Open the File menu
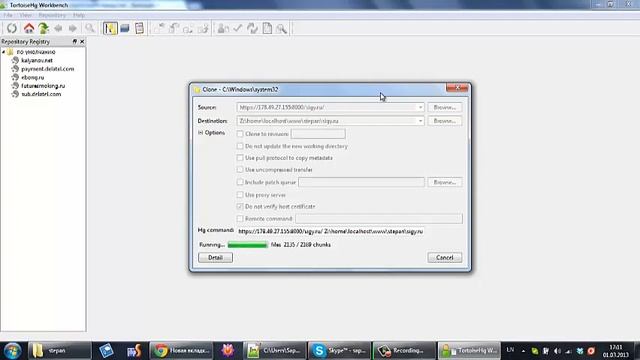The height and width of the screenshot is (360, 640). pyautogui.click(x=8, y=15)
